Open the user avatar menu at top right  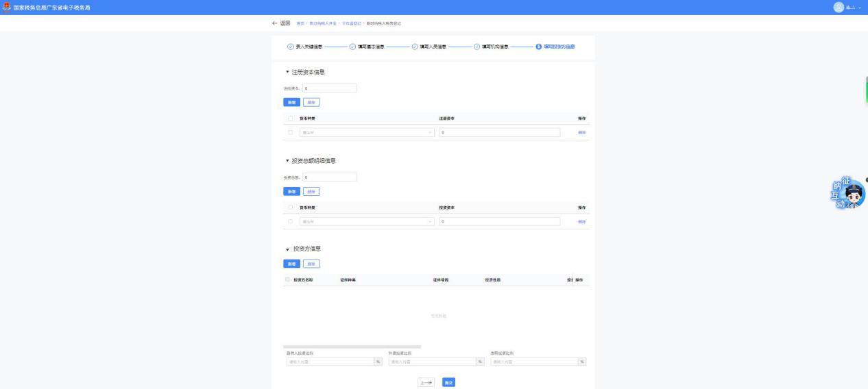(x=838, y=7)
